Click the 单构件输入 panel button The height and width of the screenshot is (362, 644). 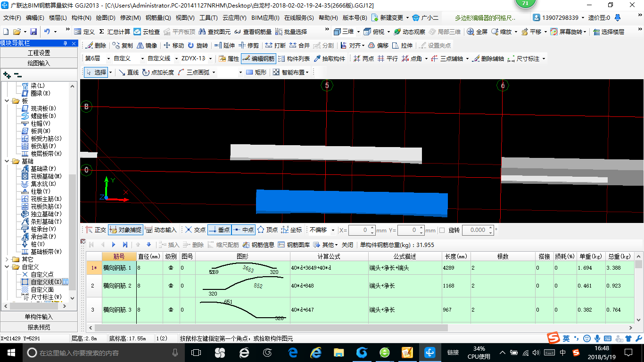(x=39, y=317)
